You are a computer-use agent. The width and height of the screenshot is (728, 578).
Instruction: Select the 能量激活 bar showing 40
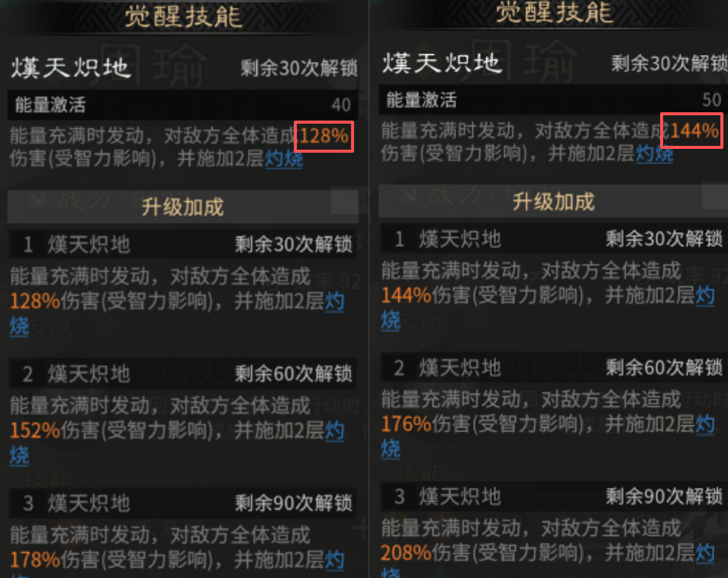[183, 105]
